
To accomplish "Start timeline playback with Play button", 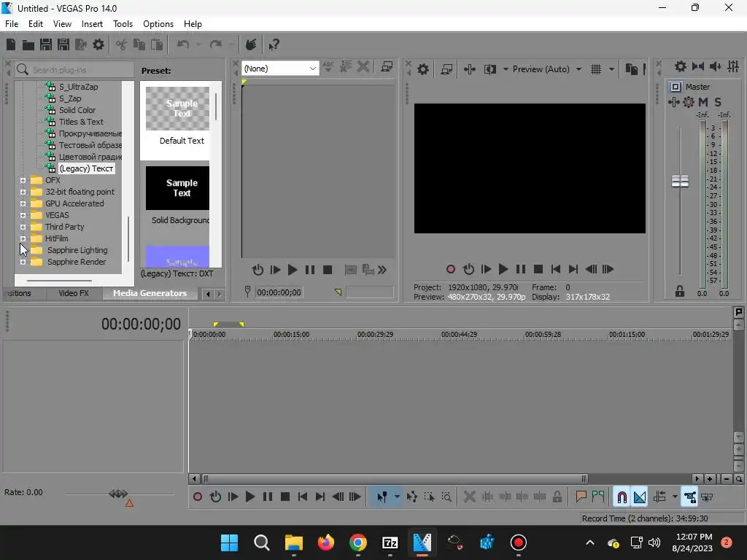I will (x=249, y=497).
